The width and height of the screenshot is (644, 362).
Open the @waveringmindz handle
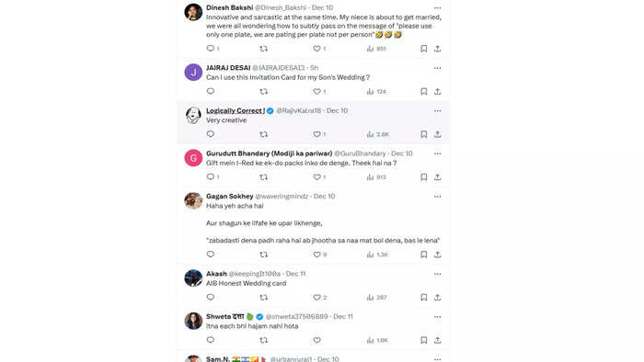point(282,197)
